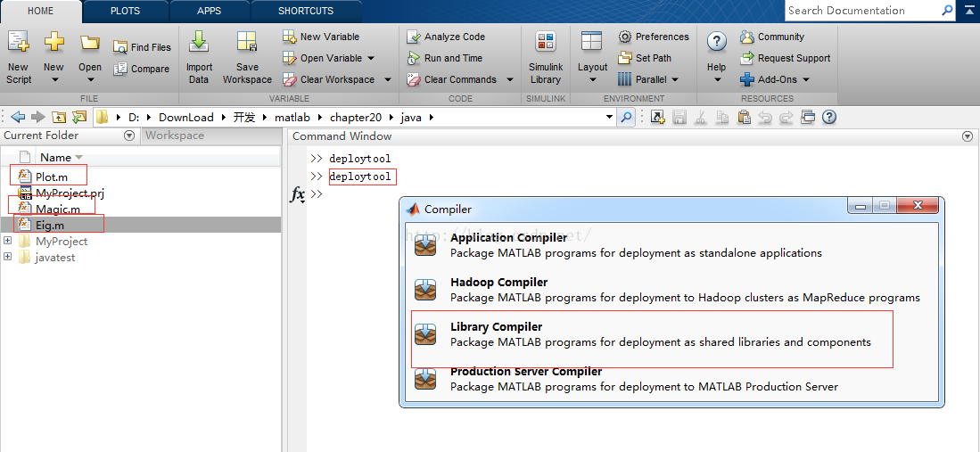980x452 pixels.
Task: Expand the Add-Ons dropdown
Action: point(805,79)
